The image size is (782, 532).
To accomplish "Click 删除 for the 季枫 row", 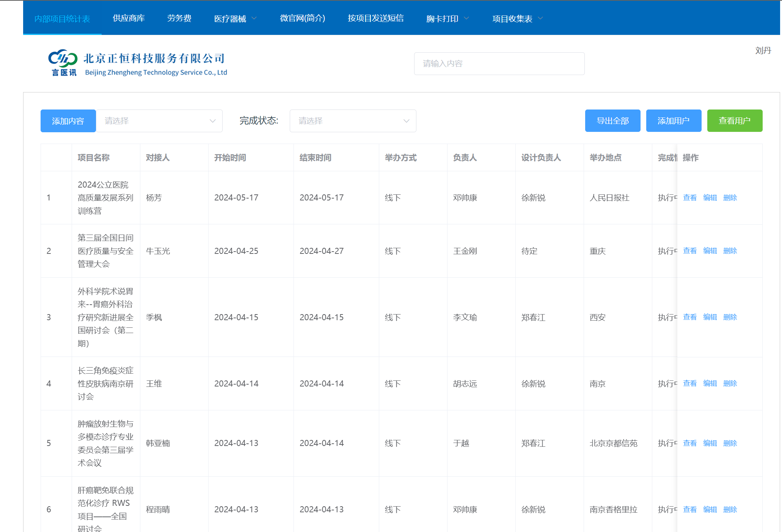I will [x=730, y=317].
